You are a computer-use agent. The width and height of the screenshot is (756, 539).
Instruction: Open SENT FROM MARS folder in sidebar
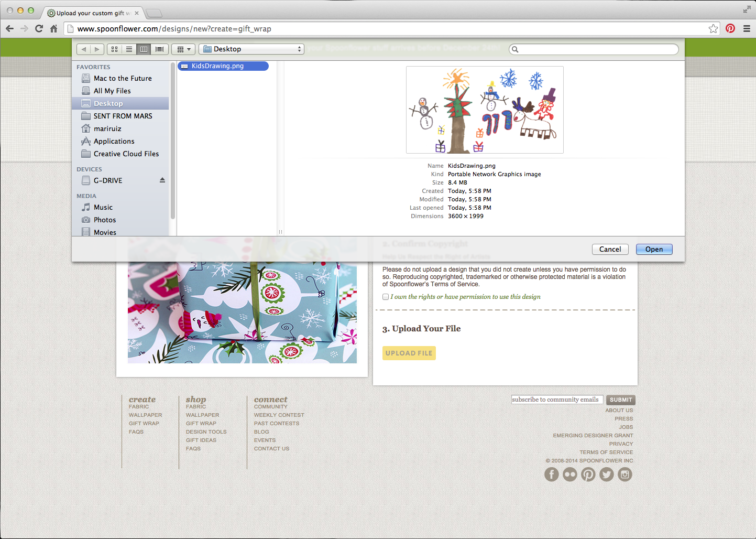120,116
